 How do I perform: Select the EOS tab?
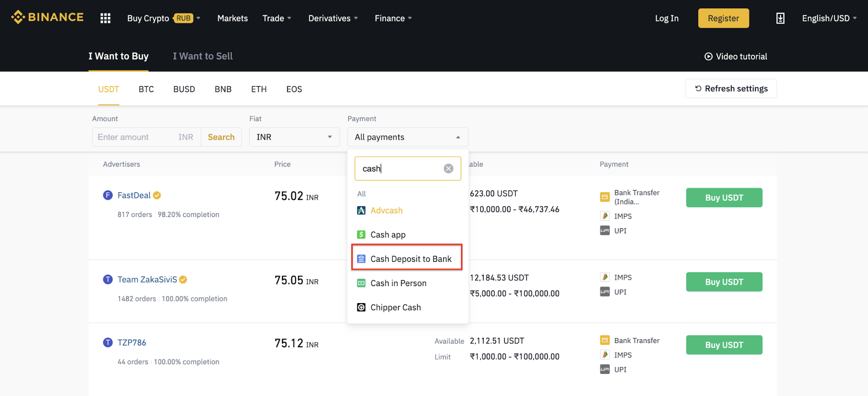(294, 89)
